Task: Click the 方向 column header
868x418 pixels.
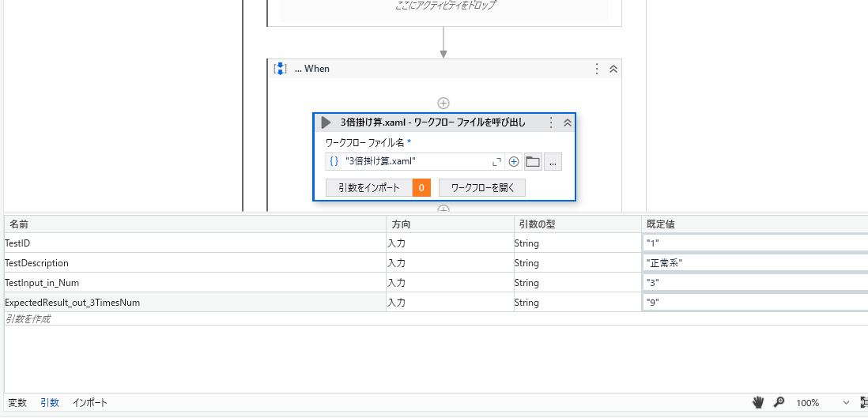Action: pyautogui.click(x=450, y=224)
